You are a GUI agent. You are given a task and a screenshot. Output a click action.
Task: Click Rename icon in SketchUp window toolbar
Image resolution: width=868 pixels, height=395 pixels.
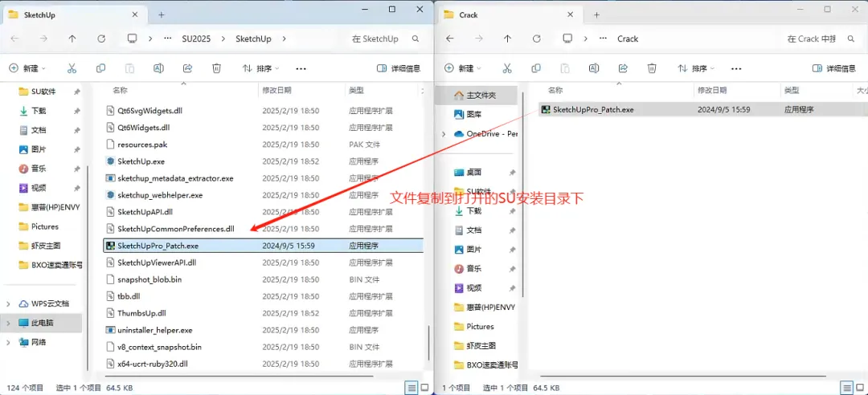pos(158,68)
